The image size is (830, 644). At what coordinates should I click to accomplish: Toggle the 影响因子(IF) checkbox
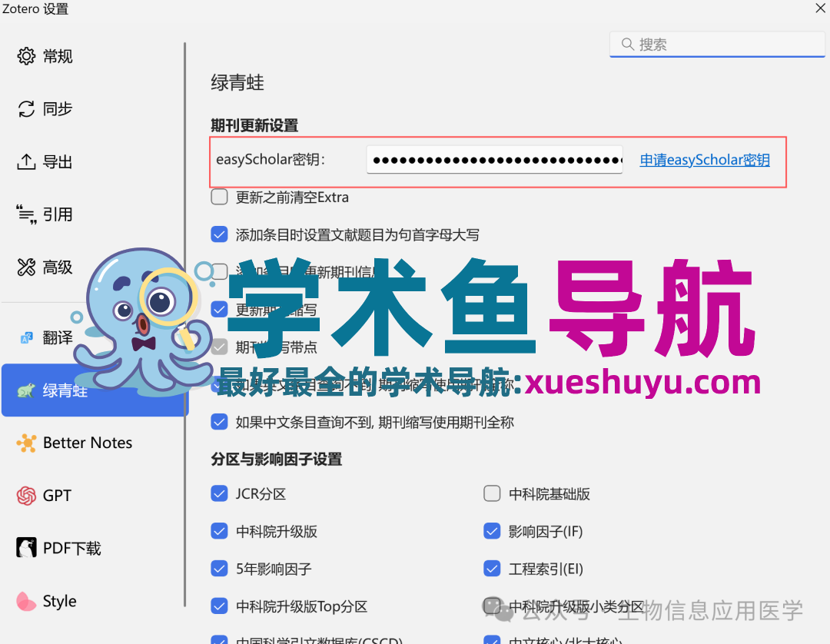(492, 531)
